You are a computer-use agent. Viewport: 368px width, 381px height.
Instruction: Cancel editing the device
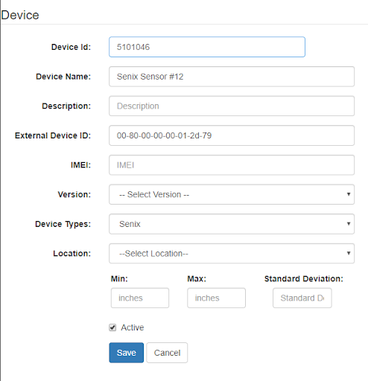tap(167, 353)
